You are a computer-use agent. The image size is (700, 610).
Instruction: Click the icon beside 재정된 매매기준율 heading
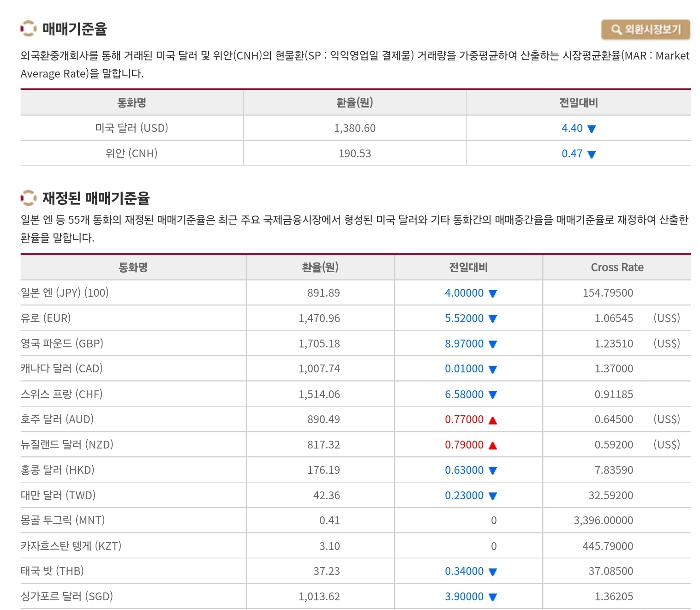28,198
